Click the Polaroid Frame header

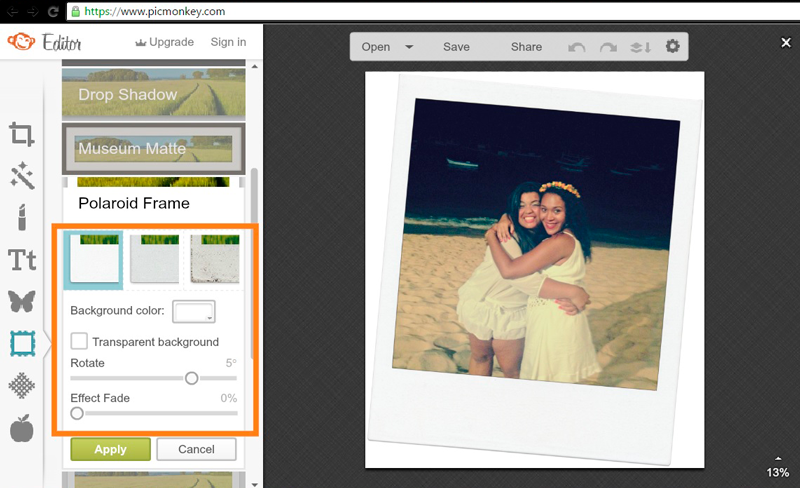(134, 203)
